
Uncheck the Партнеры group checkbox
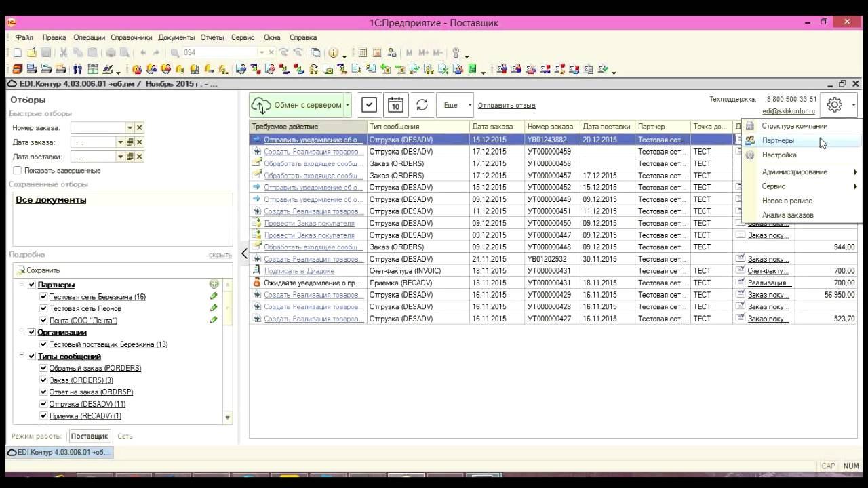click(32, 285)
